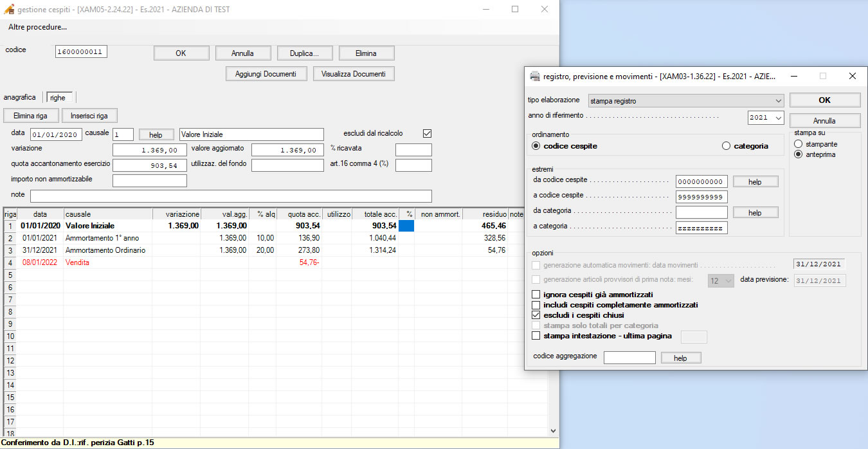Click the grid scrollbar down arrow
Image resolution: width=868 pixels, height=449 pixels.
coord(553,430)
